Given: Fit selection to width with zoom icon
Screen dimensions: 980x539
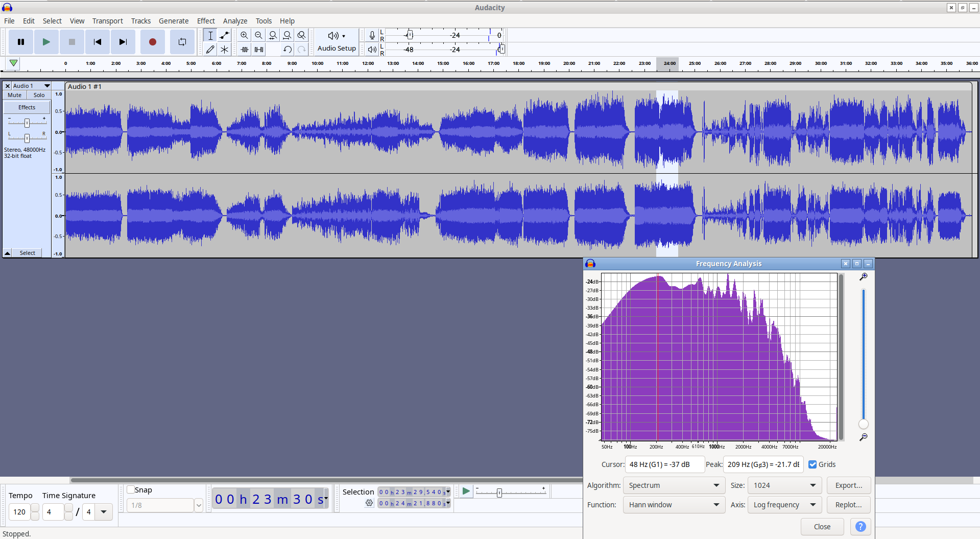Looking at the screenshot, I should pyautogui.click(x=273, y=35).
